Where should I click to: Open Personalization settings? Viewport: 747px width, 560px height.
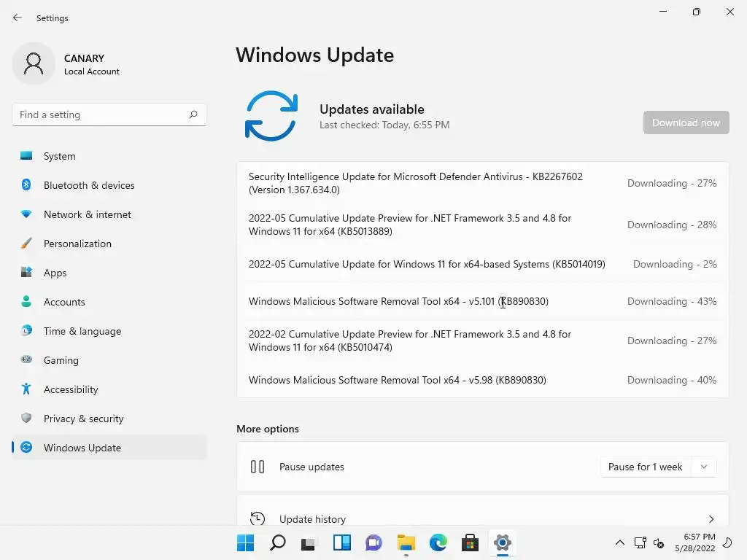click(109, 244)
